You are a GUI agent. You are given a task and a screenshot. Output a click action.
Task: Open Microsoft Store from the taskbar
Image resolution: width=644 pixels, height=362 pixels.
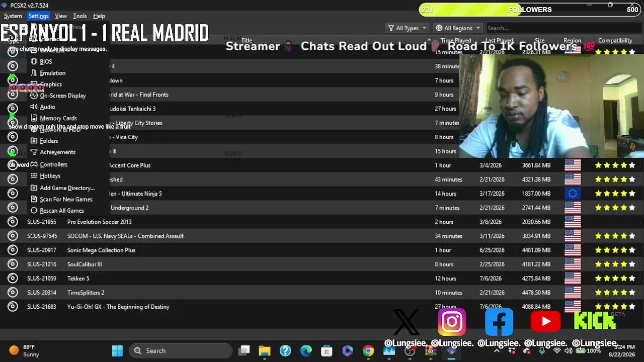point(327,351)
